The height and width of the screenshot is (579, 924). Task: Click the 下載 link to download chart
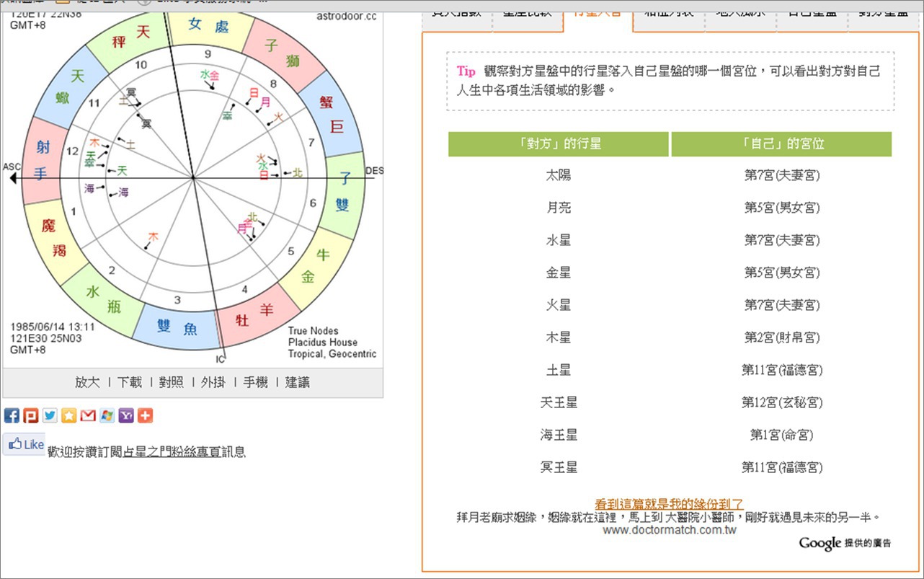pyautogui.click(x=130, y=382)
